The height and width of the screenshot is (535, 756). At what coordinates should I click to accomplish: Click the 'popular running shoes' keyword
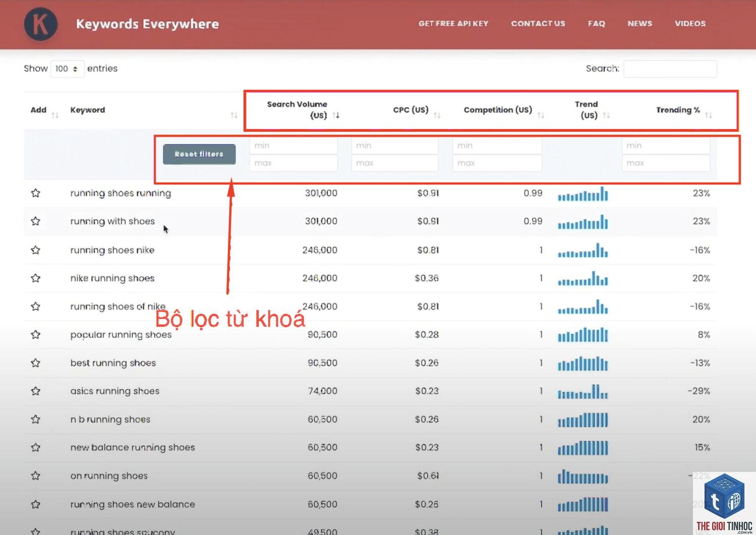point(121,335)
